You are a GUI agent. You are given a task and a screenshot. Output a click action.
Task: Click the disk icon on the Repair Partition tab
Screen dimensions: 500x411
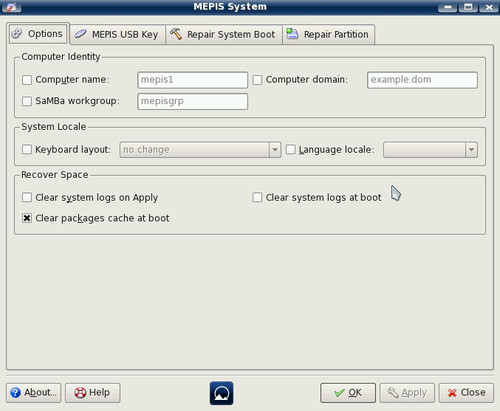click(x=292, y=34)
